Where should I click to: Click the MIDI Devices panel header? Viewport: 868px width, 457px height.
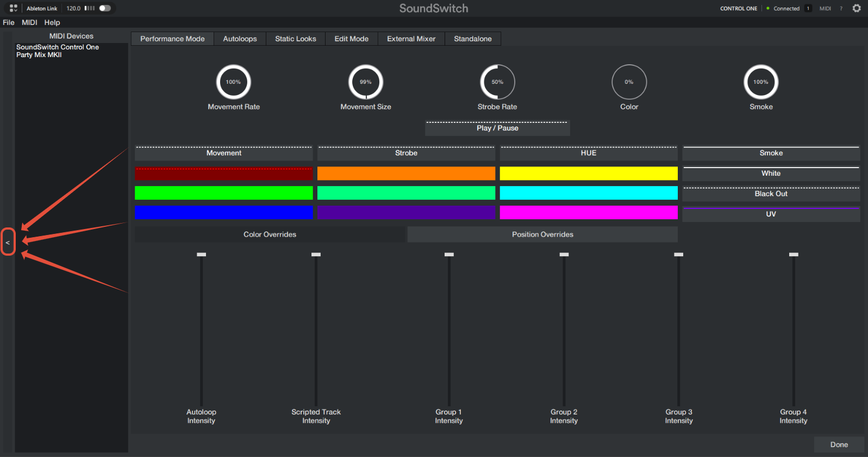coord(71,36)
